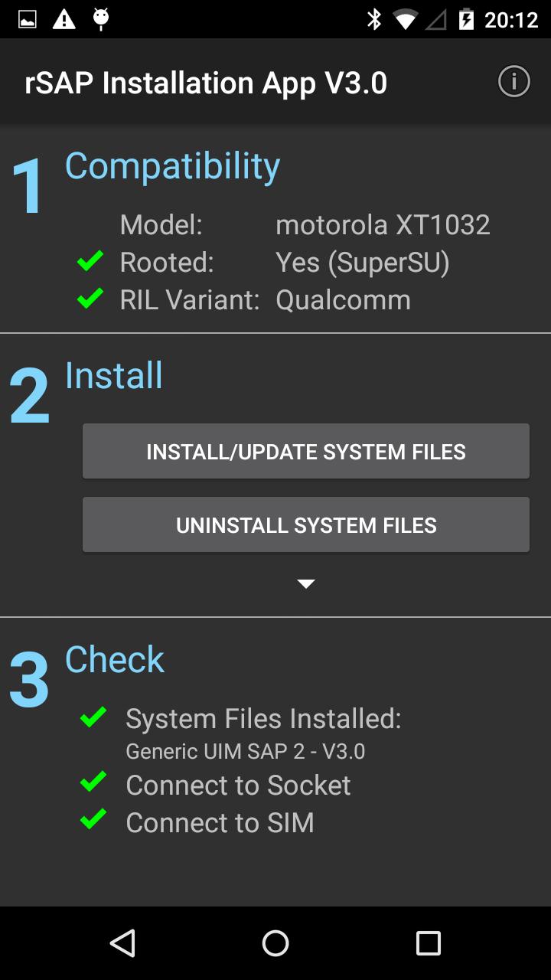The image size is (551, 980).
Task: Click the green checkmark beside RIL Variant
Action: 90,299
